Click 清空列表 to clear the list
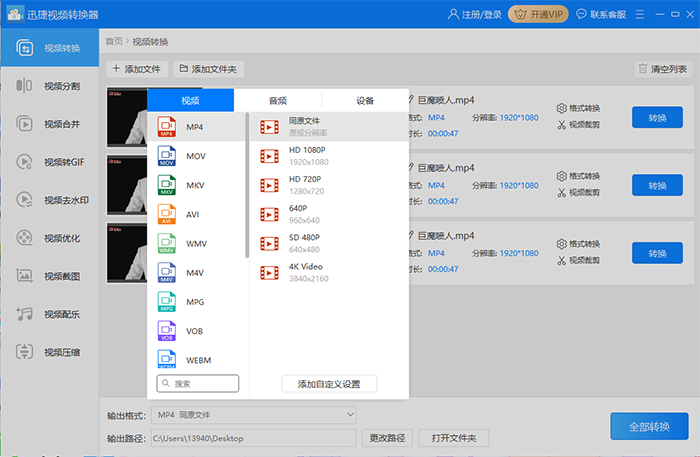This screenshot has width=700, height=457. tap(662, 69)
